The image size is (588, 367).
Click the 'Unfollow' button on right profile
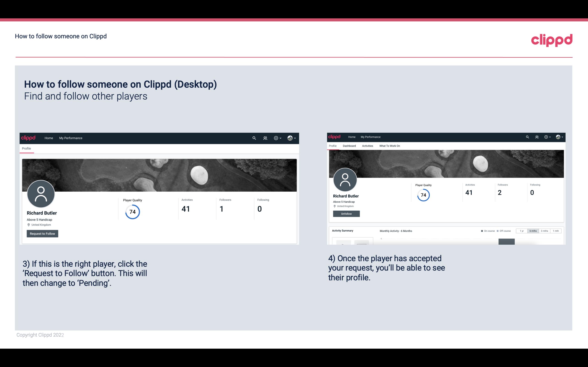coord(346,214)
